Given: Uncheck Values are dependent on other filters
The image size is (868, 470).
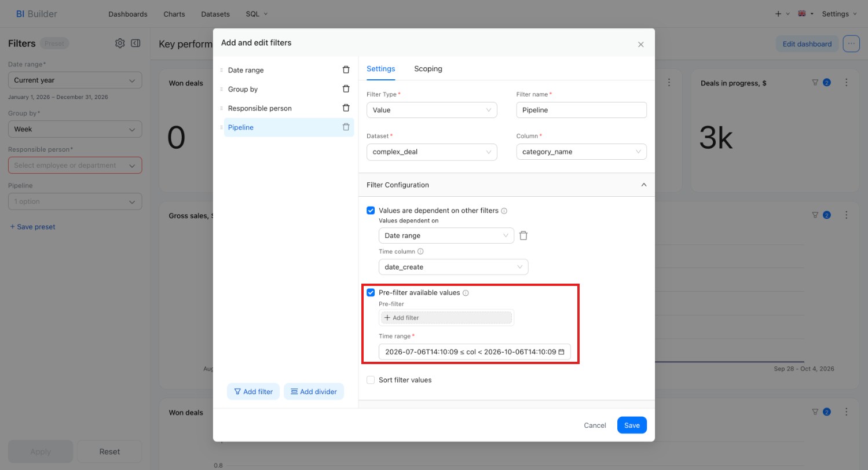Looking at the screenshot, I should (371, 211).
